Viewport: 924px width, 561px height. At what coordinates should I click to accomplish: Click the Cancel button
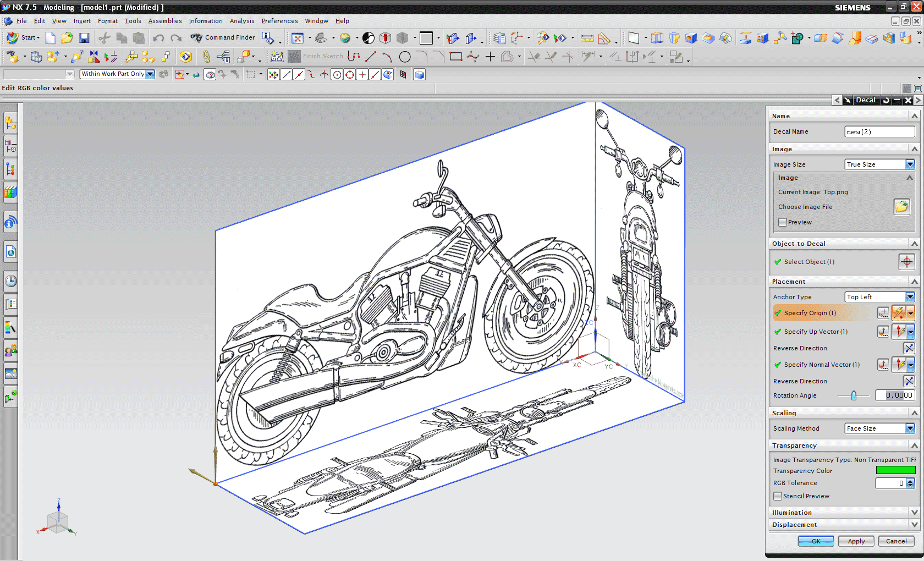(x=896, y=541)
